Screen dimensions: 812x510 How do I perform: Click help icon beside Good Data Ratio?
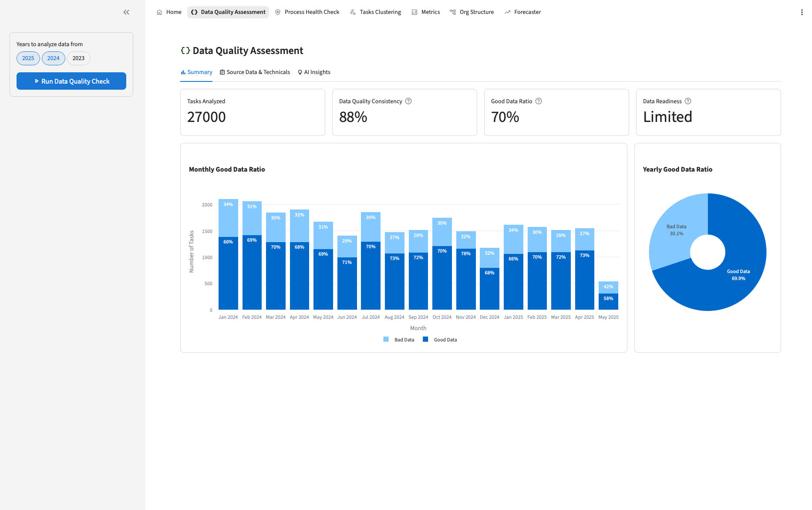tap(539, 101)
